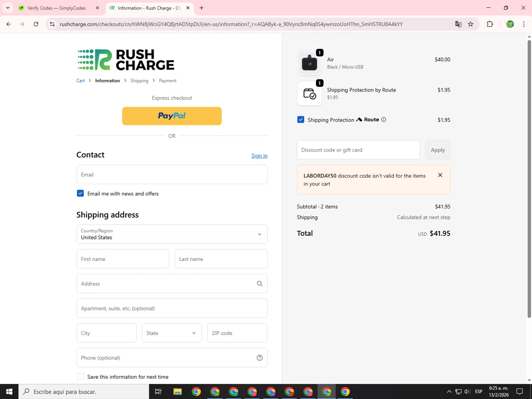Click the address search magnifier icon
The height and width of the screenshot is (399, 532).
(260, 284)
